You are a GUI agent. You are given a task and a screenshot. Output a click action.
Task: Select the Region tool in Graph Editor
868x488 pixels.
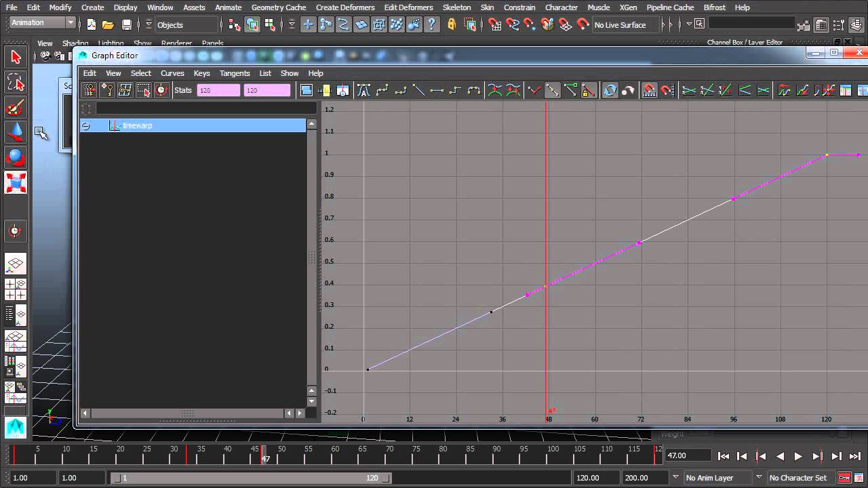[x=144, y=90]
